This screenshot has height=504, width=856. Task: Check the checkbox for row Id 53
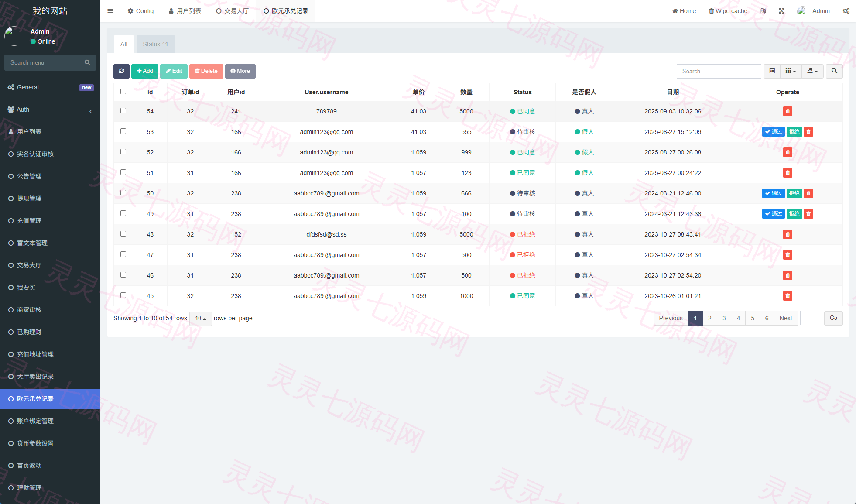(x=123, y=131)
